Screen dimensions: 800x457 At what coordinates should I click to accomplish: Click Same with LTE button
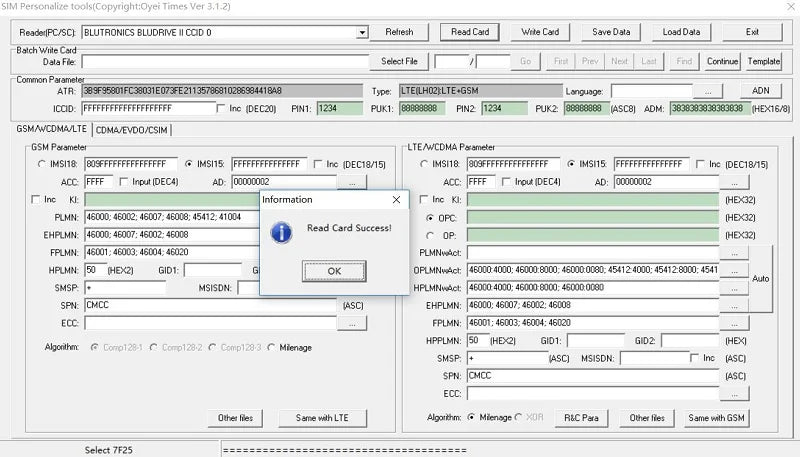coord(322,418)
